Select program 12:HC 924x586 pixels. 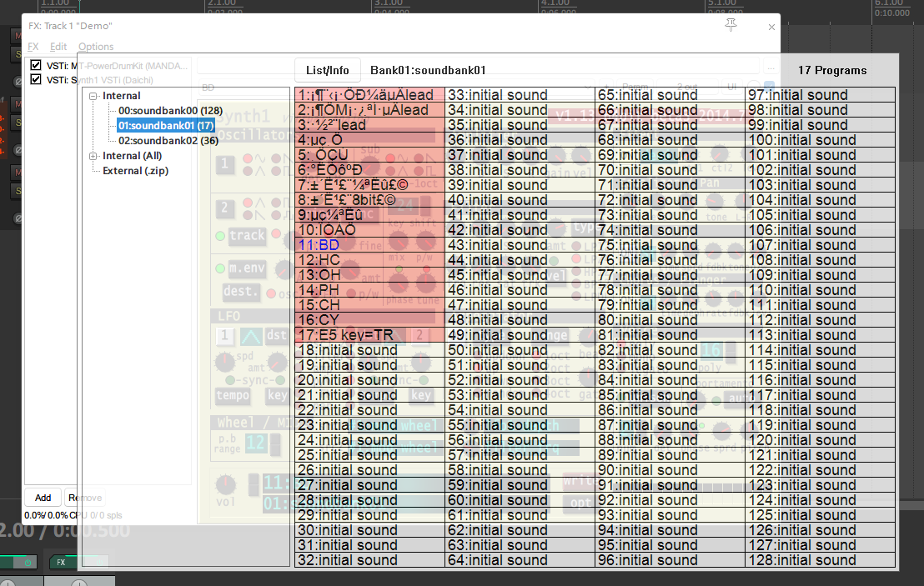pos(369,260)
